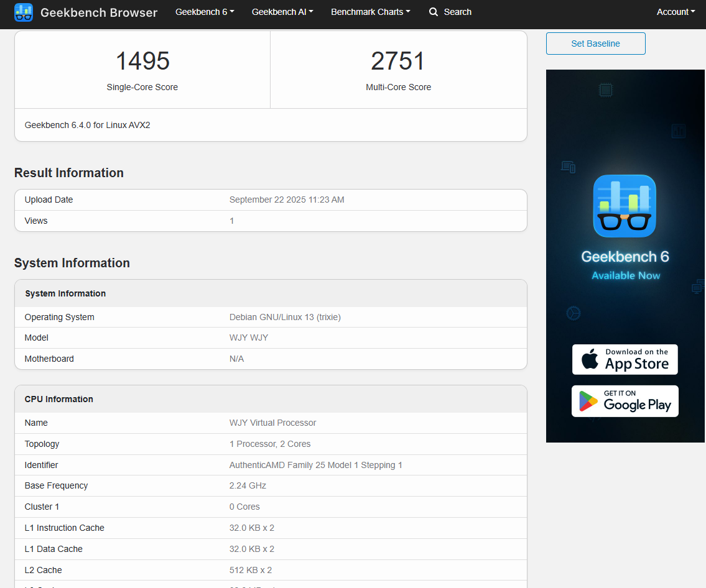Click the Available Now ad text
Screen dimensions: 706x588
click(x=626, y=275)
